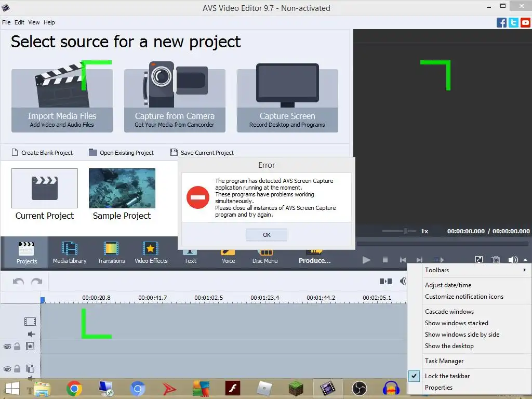
Task: Select Show windows stacked
Action: (x=469, y=323)
